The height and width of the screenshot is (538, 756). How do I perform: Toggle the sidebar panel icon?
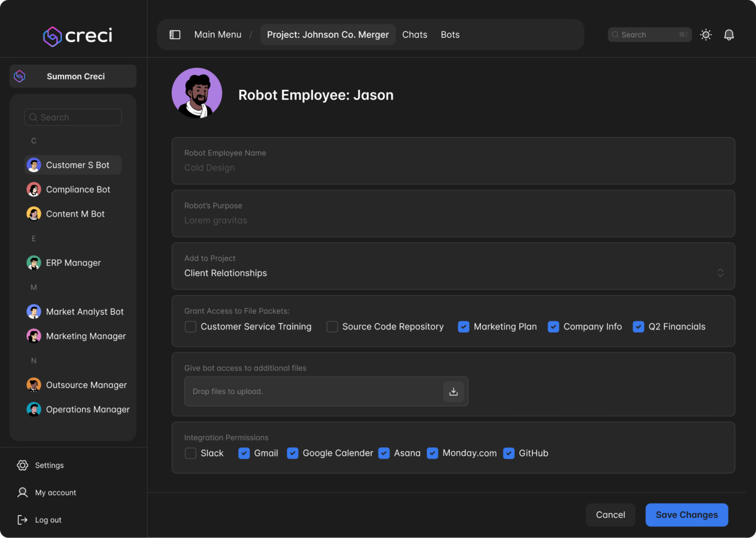pos(175,35)
